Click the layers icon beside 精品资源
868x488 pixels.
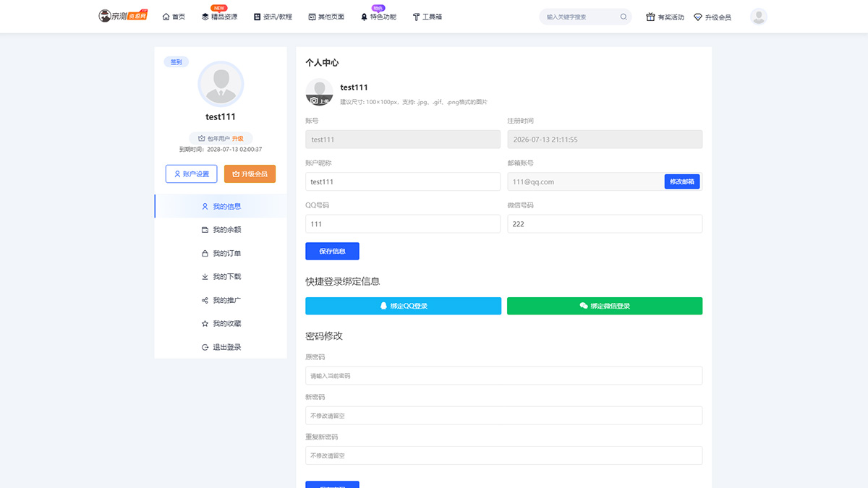205,17
